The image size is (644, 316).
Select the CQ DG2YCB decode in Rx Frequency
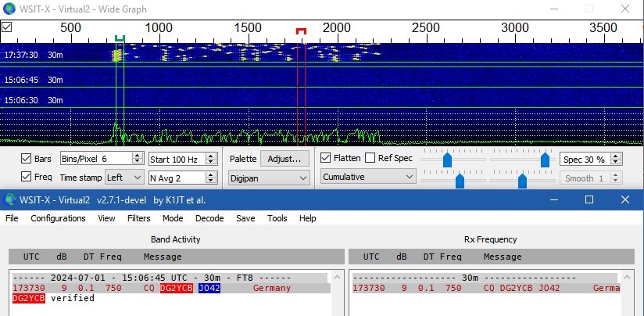click(x=486, y=288)
